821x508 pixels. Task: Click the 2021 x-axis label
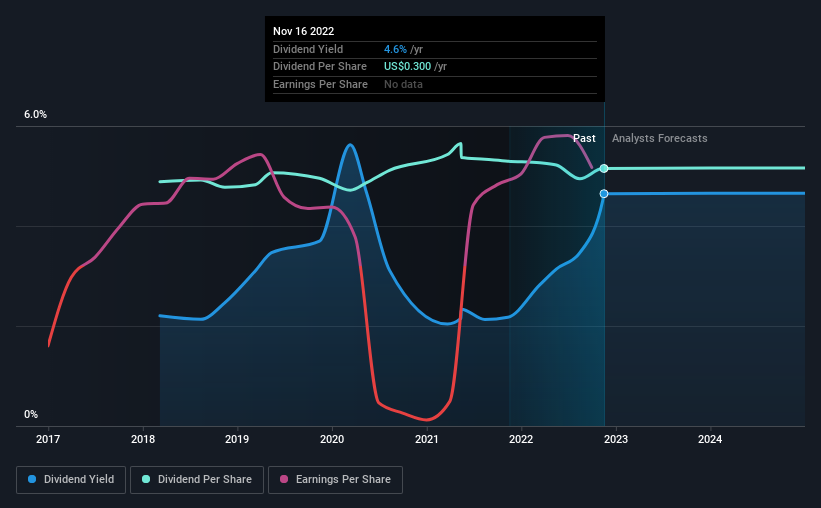point(427,439)
